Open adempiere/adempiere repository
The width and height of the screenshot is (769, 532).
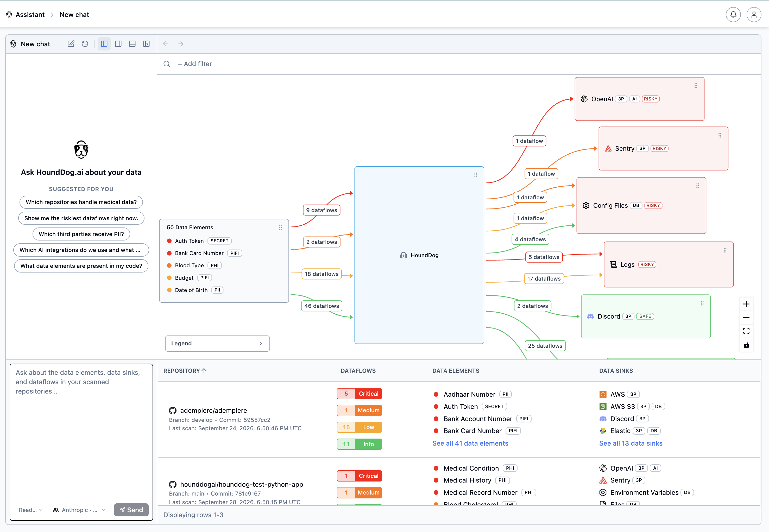[214, 411]
